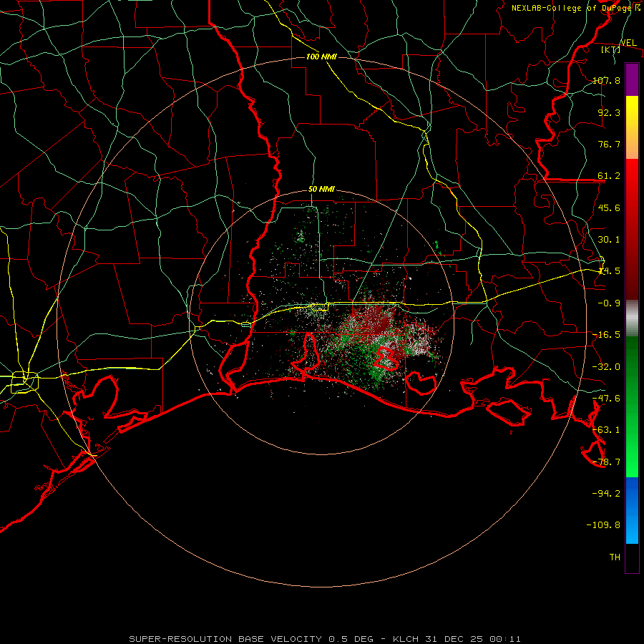The height and width of the screenshot is (644, 644).
Task: Click the -16.5 legend value
Action: pos(607,335)
